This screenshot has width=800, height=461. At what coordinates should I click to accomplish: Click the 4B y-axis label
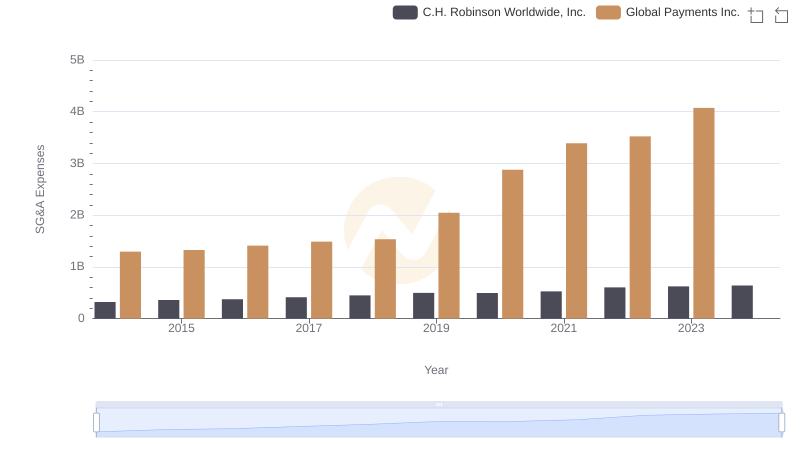(77, 111)
